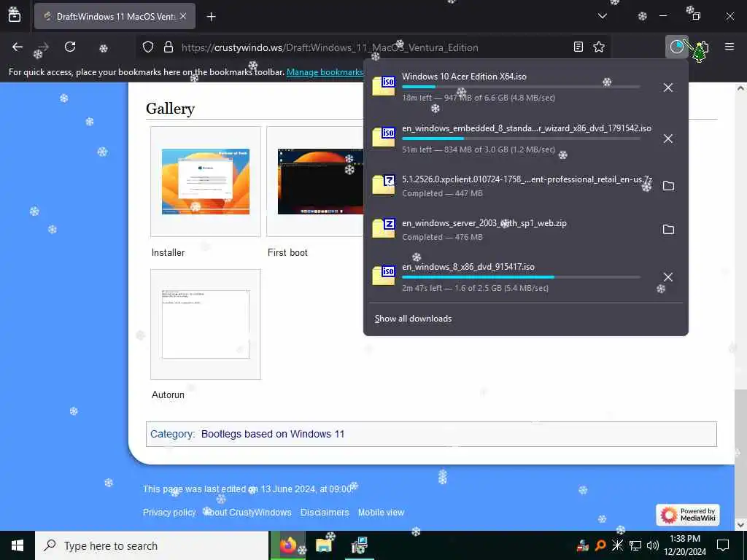Click the First boot caption text
The image size is (747, 560).
point(287,252)
